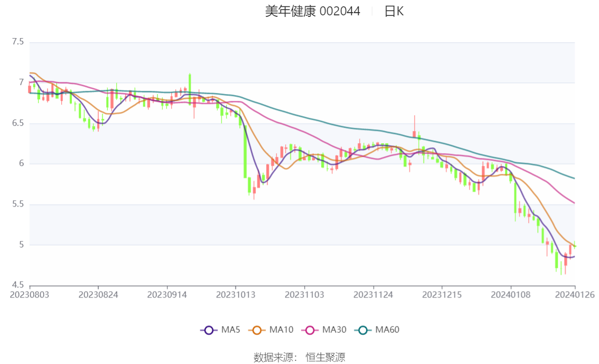Click x-axis date label 20230824
The width and height of the screenshot is (599, 364).
(98, 295)
